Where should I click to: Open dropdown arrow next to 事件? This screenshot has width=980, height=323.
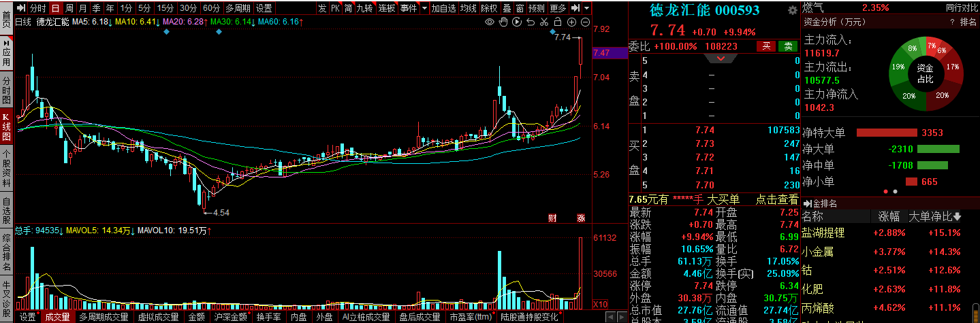[x=424, y=8]
